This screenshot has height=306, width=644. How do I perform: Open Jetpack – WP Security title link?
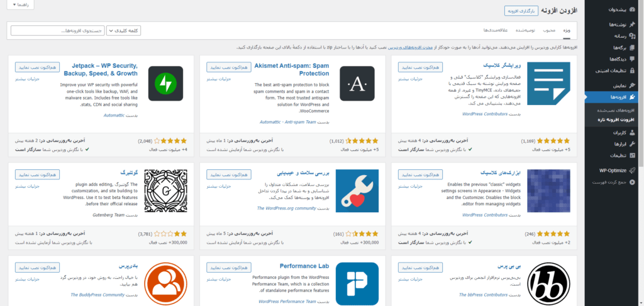click(101, 69)
